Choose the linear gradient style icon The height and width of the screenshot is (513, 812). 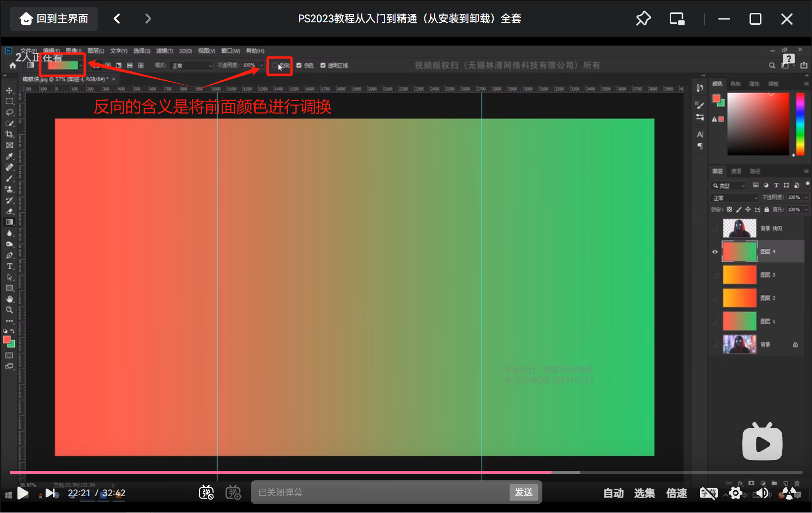(x=97, y=65)
